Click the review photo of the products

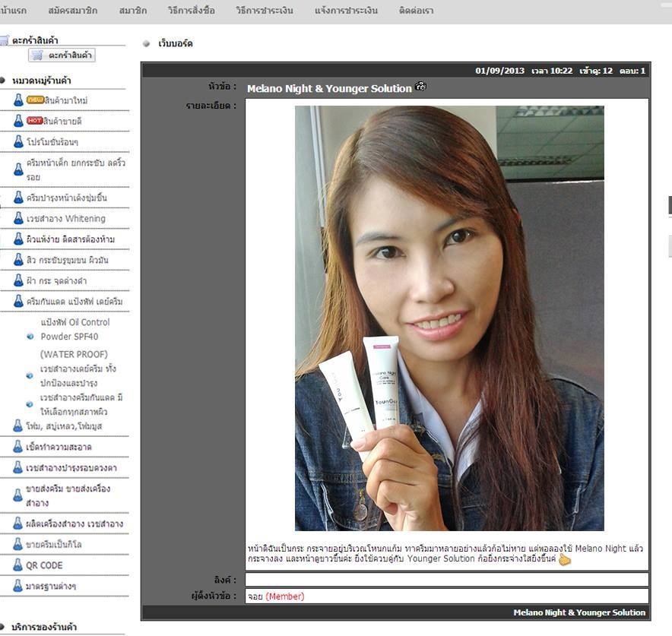tap(449, 318)
